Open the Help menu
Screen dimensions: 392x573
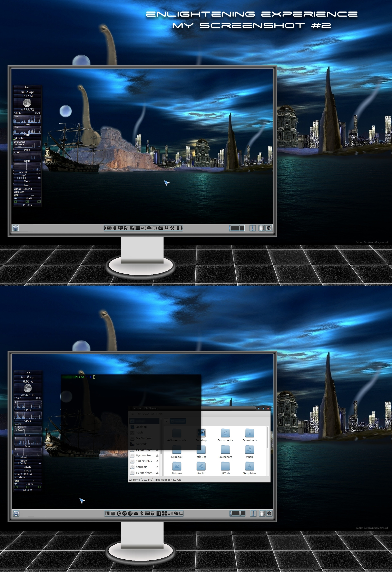click(x=159, y=414)
